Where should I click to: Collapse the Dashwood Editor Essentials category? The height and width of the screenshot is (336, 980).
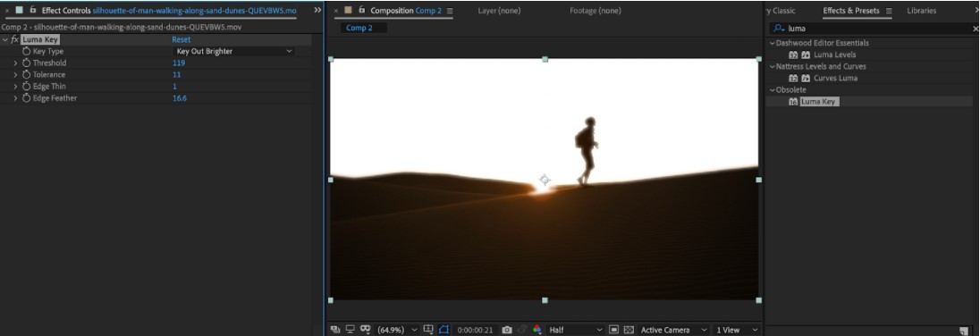[772, 43]
